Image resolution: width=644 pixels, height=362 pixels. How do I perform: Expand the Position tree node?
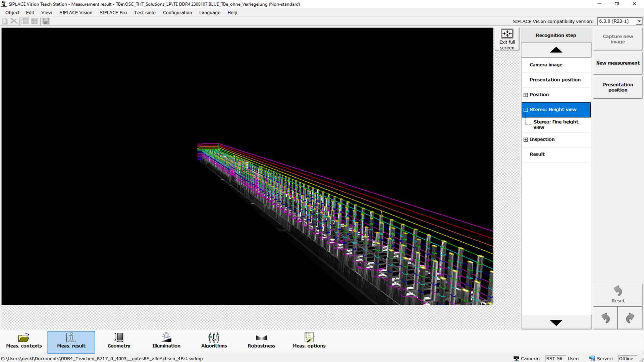tap(526, 95)
